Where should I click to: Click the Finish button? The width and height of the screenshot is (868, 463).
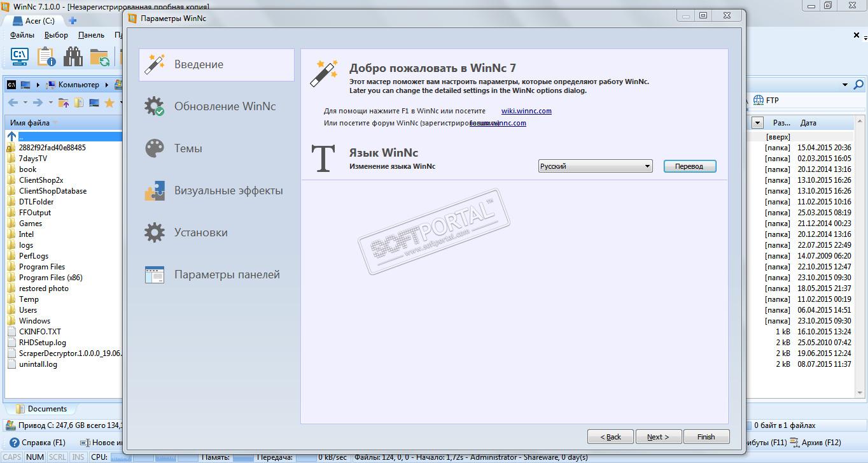(x=706, y=437)
